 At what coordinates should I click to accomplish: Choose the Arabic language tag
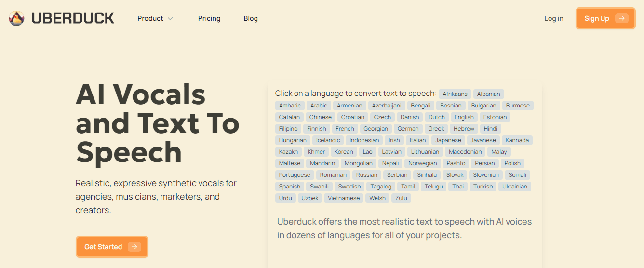pyautogui.click(x=319, y=106)
